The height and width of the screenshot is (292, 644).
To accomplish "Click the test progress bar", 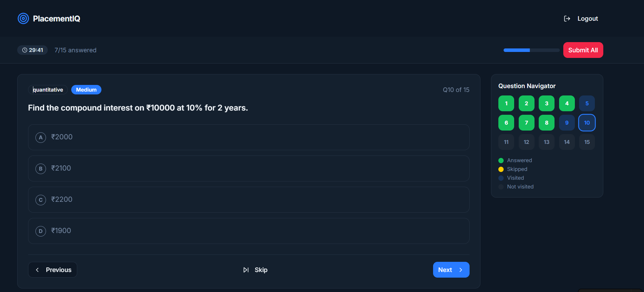I will (x=531, y=50).
